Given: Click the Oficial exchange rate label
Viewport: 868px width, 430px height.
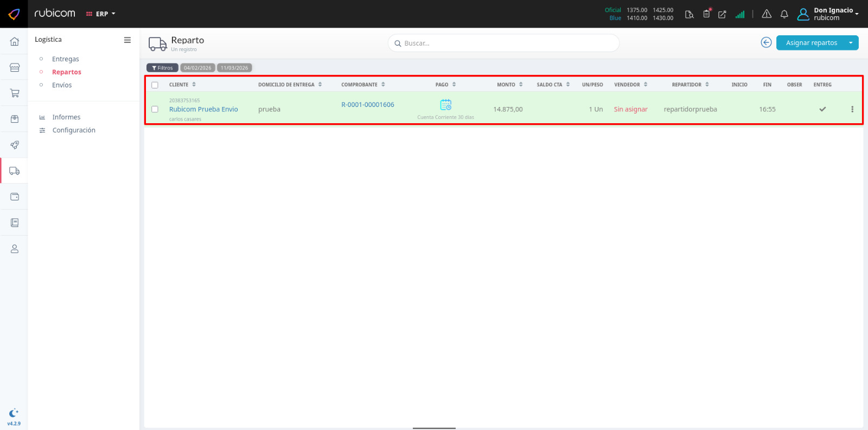Looking at the screenshot, I should click(613, 10).
